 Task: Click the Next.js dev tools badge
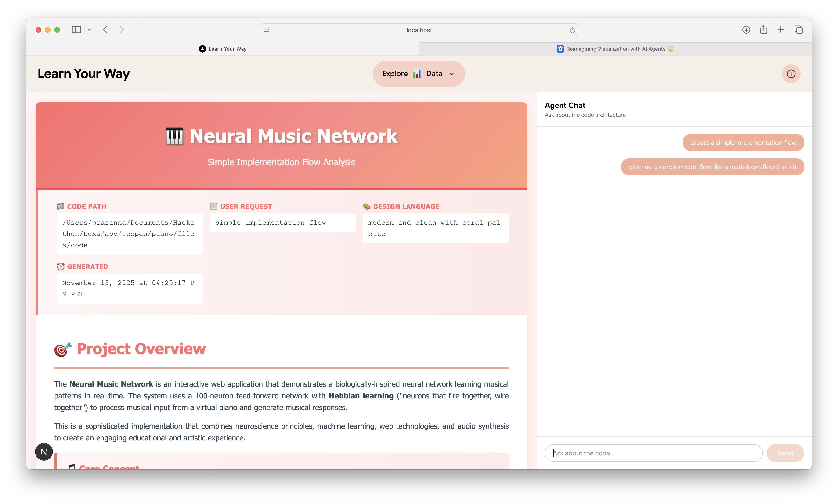tap(44, 452)
